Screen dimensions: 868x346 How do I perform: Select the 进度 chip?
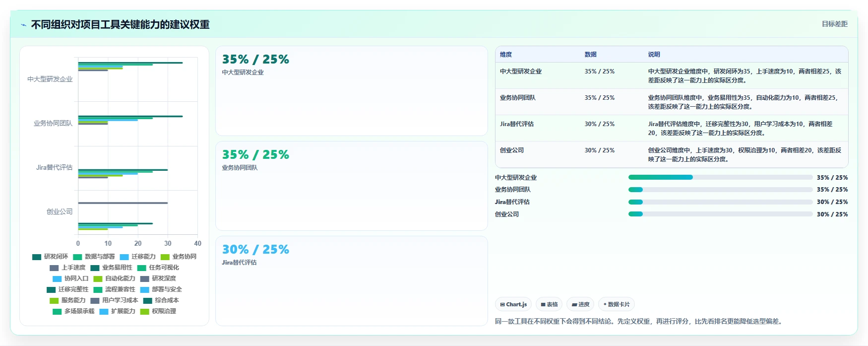(x=580, y=304)
